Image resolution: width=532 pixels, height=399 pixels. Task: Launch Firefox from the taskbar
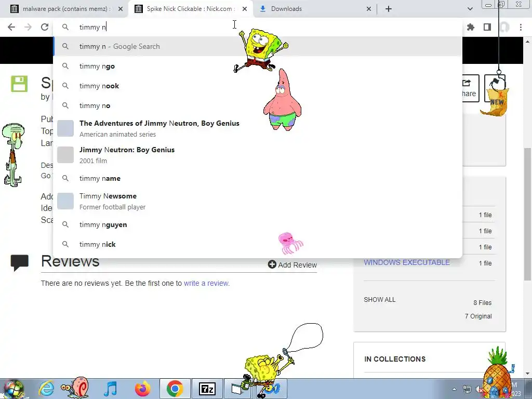pos(142,389)
